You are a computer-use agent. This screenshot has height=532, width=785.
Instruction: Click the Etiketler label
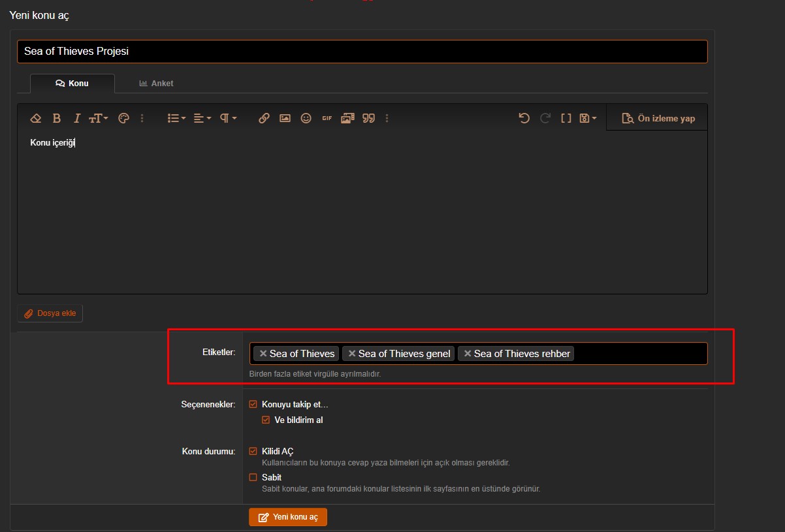click(x=219, y=352)
